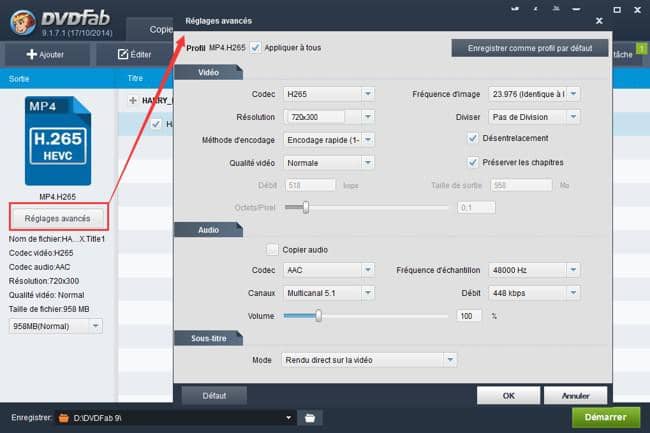Viewport: 650px width, 433px height.
Task: Expand the Fréquence d'image dropdown
Action: (573, 94)
